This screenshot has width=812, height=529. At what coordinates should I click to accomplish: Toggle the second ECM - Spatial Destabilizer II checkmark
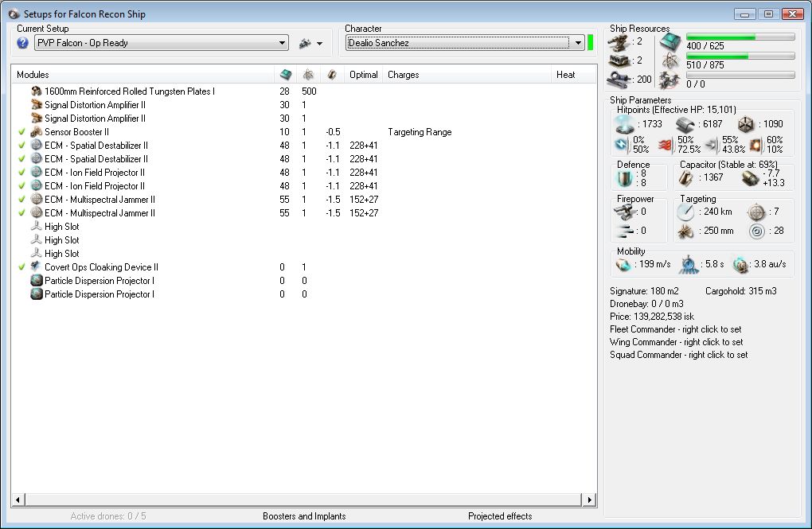pos(21,158)
